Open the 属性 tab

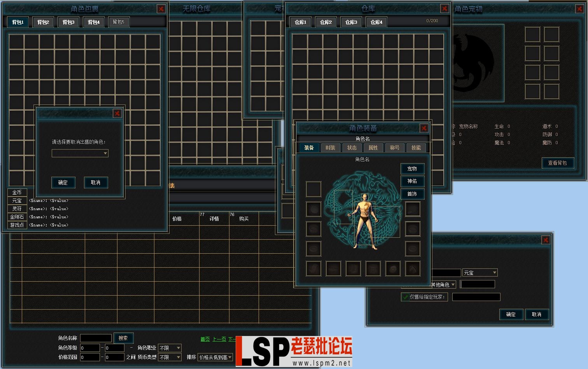coord(373,148)
